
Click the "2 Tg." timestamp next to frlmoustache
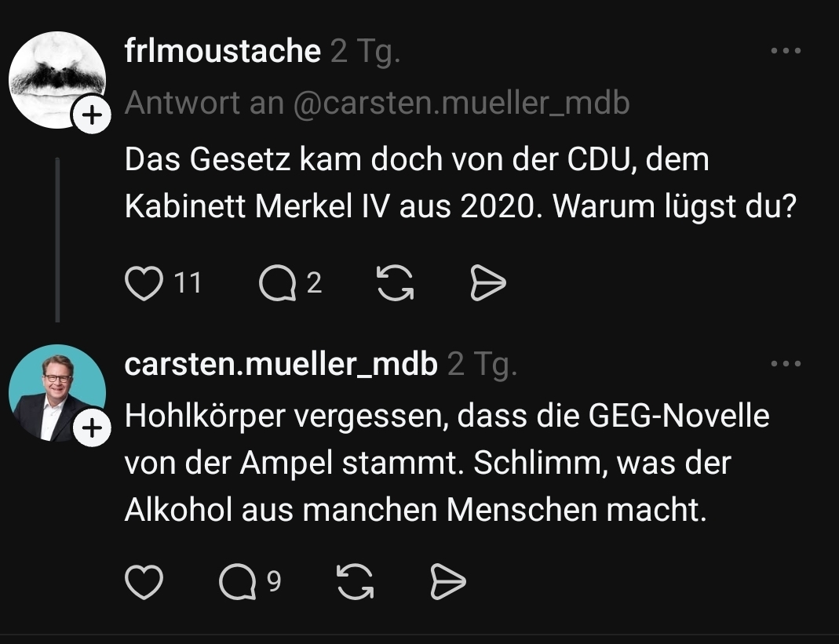coord(366,52)
